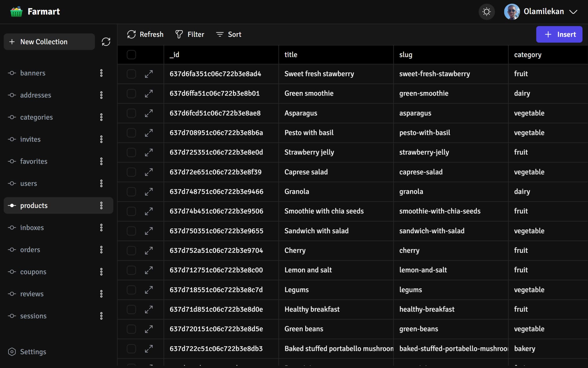Image resolution: width=588 pixels, height=368 pixels.
Task: Expand the Pesto with basil document
Action: (x=149, y=133)
